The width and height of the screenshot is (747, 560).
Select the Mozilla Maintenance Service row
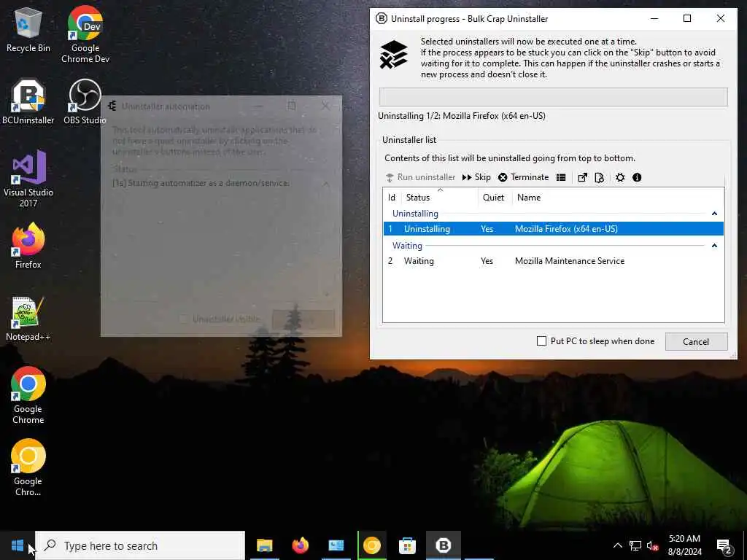(553, 261)
